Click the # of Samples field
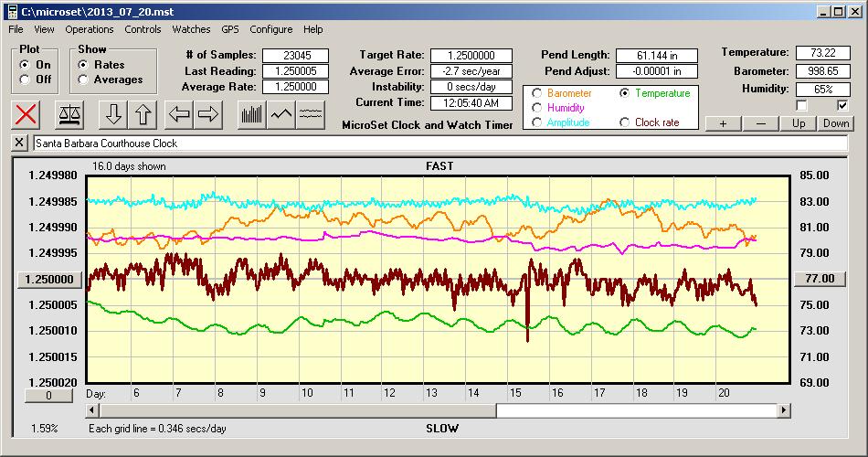Image resolution: width=868 pixels, height=457 pixels. [296, 56]
